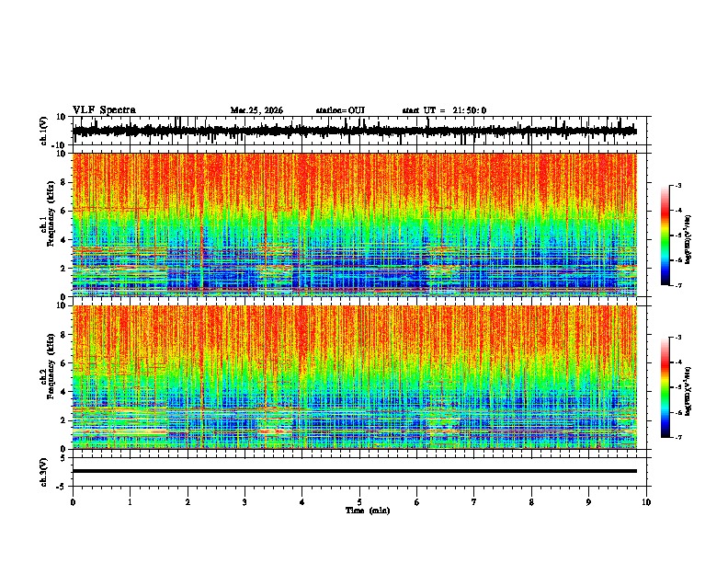728x563 pixels.
Task: Select the "start UT = 21:50: 0" text
Action: tap(444, 110)
